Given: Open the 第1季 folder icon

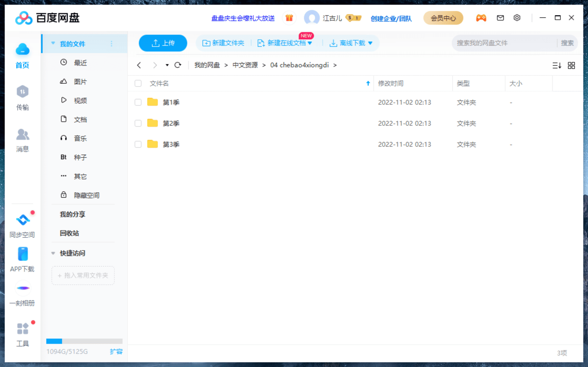Looking at the screenshot, I should pos(152,102).
